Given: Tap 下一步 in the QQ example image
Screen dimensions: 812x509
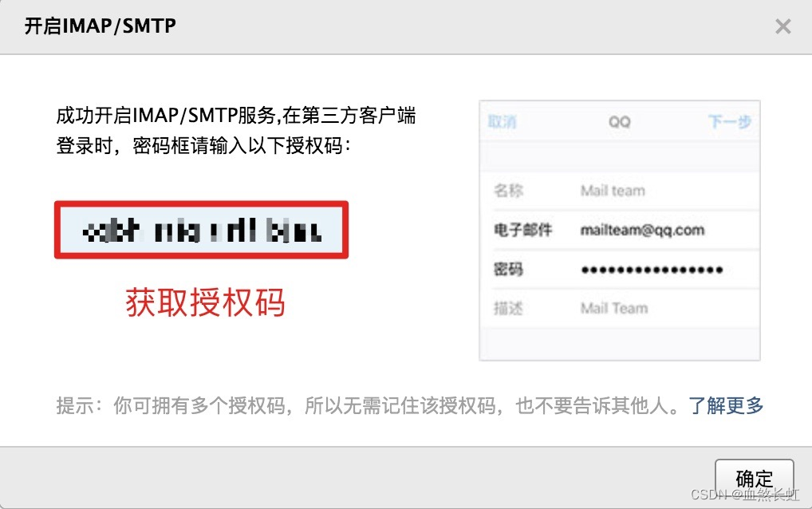Looking at the screenshot, I should click(730, 122).
